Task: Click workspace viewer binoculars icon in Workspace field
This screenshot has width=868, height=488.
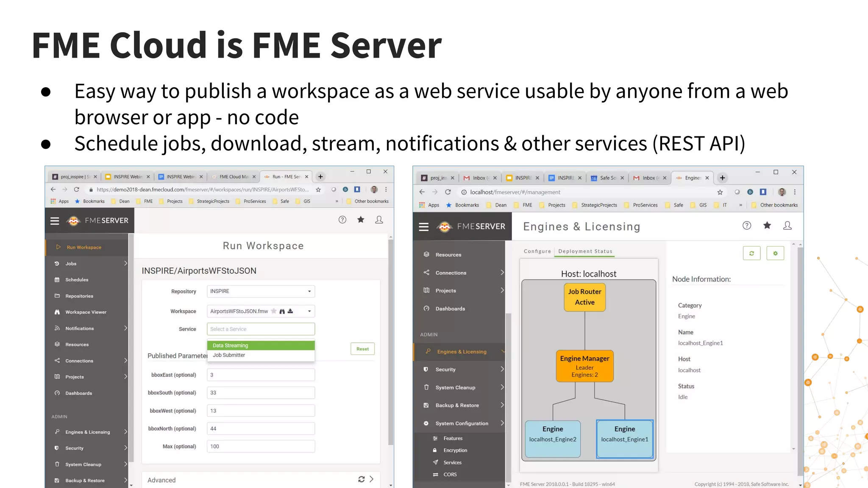Action: (x=282, y=311)
